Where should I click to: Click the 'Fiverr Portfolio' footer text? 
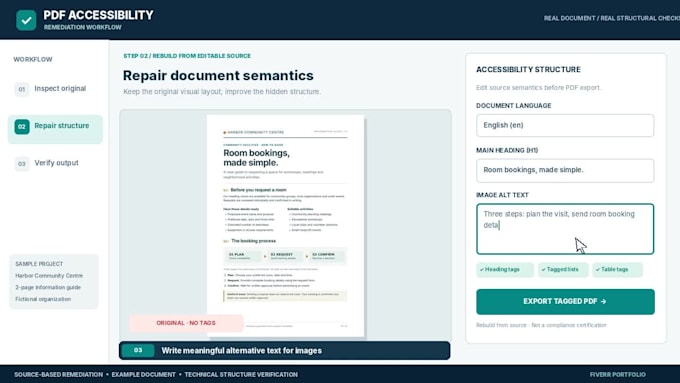click(x=618, y=374)
